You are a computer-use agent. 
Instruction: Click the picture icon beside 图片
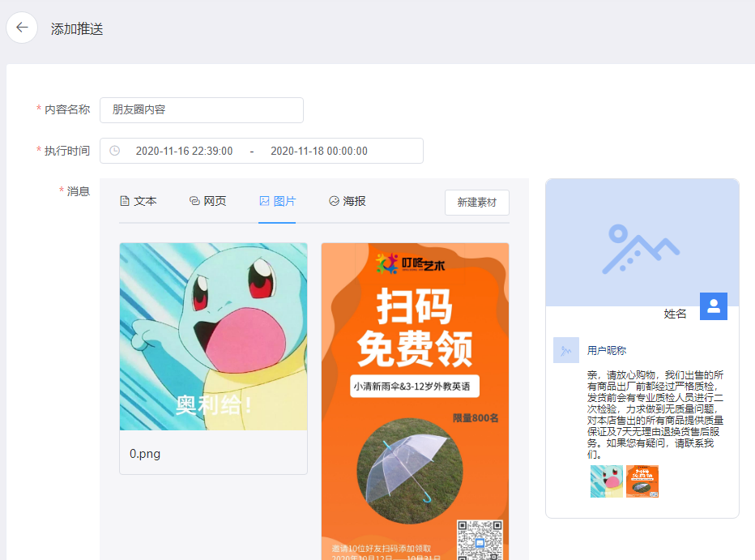(x=264, y=201)
